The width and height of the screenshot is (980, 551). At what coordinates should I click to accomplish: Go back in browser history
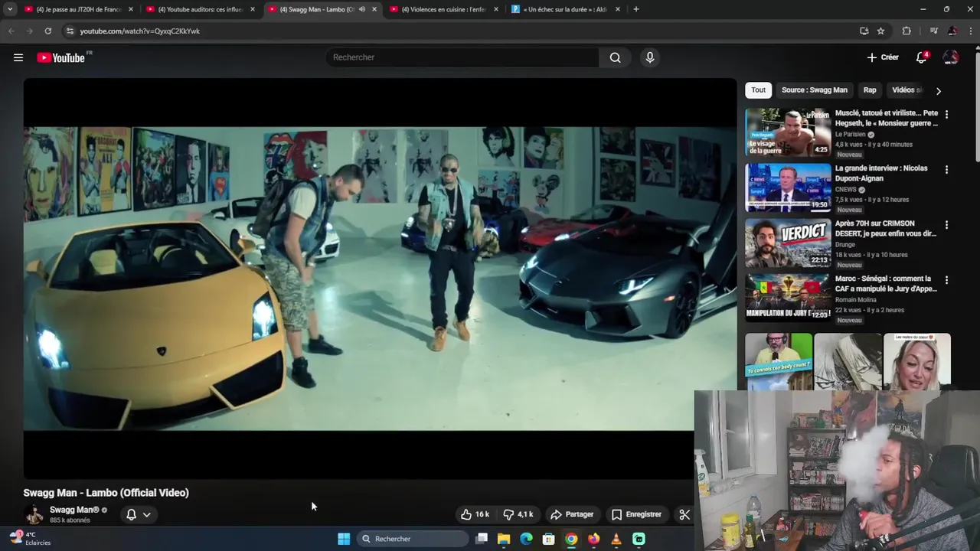[11, 31]
